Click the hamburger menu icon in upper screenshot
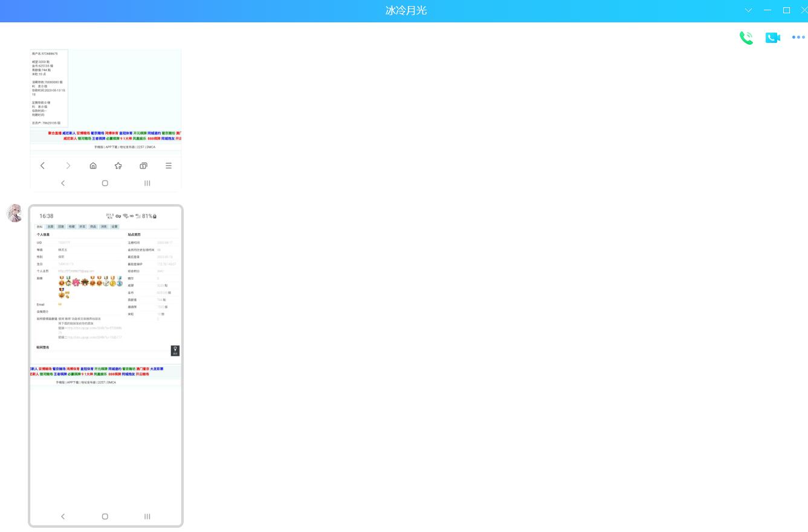Viewport: 808px width, 532px height. pos(169,165)
